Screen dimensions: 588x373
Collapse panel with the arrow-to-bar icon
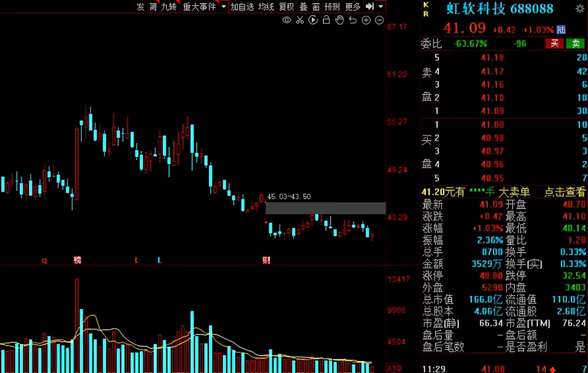pos(370,6)
